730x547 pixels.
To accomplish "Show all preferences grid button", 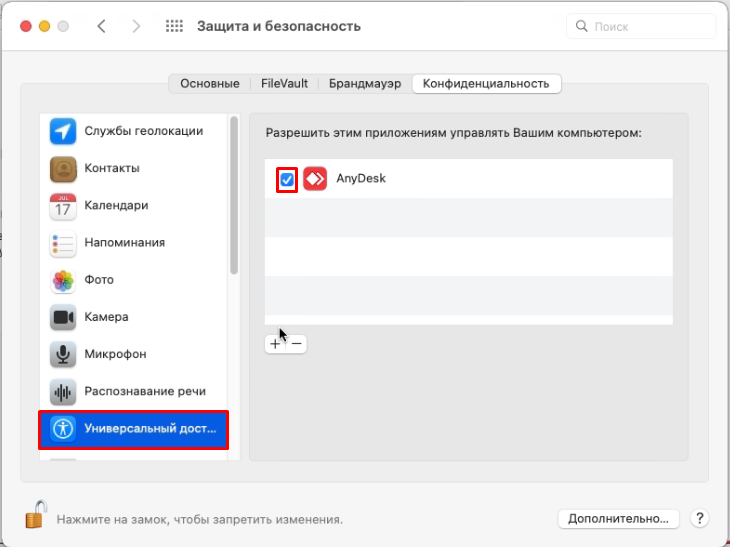I will (x=174, y=26).
